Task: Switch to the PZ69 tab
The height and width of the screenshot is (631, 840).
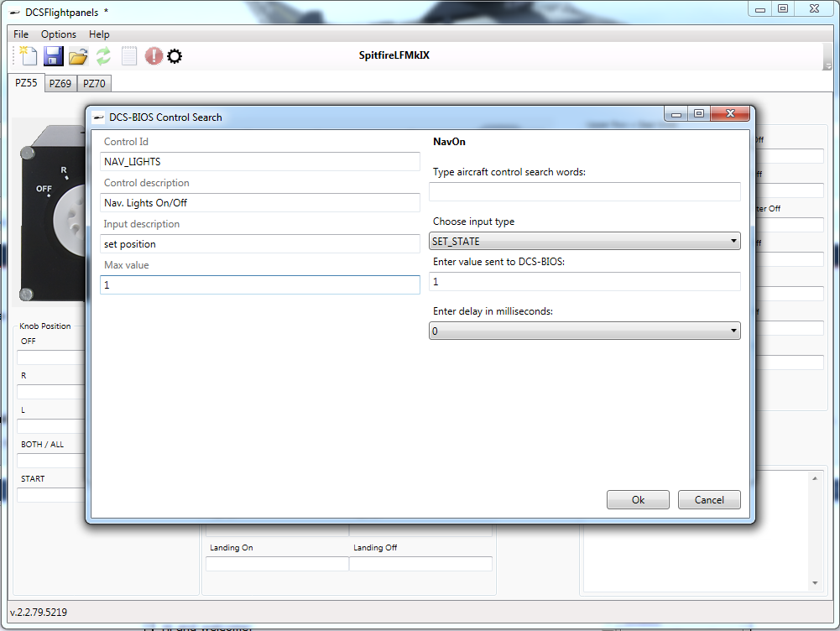Action: [x=60, y=84]
